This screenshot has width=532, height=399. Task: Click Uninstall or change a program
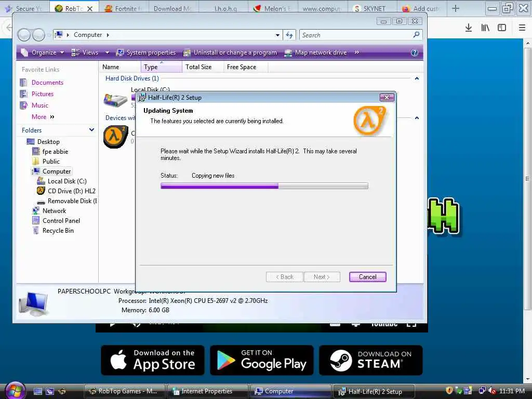pos(230,52)
